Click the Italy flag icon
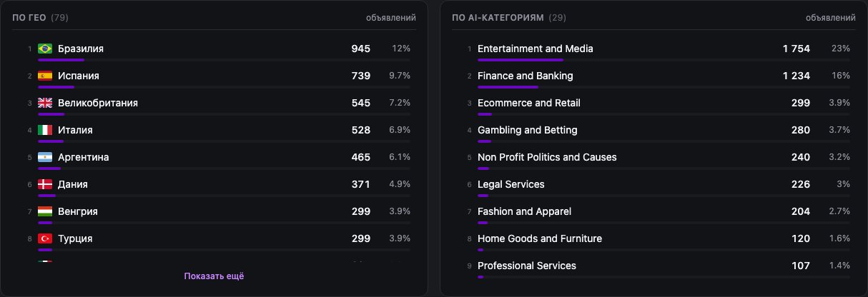 [45, 130]
